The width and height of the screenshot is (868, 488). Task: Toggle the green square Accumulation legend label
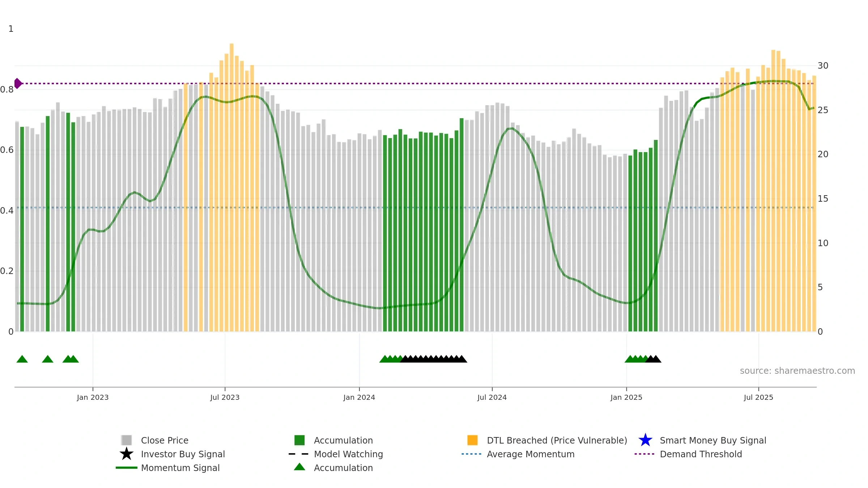[343, 440]
